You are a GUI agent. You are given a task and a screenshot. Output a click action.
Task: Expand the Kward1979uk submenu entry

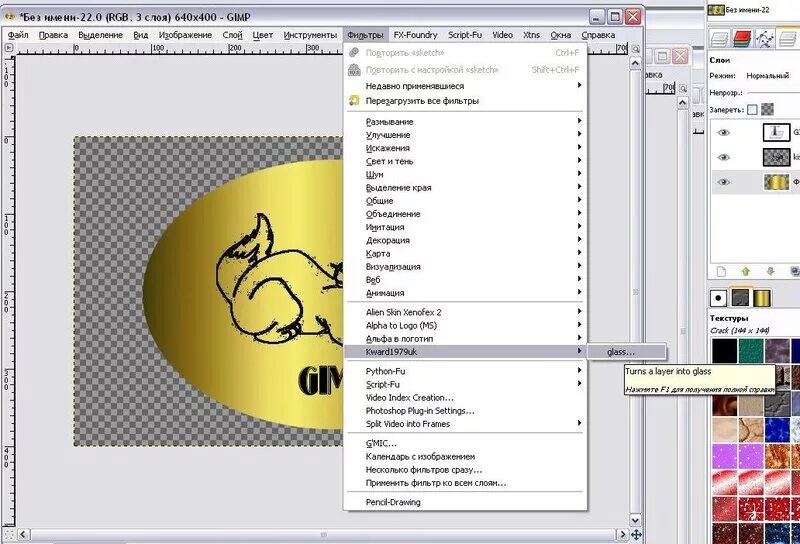click(465, 352)
